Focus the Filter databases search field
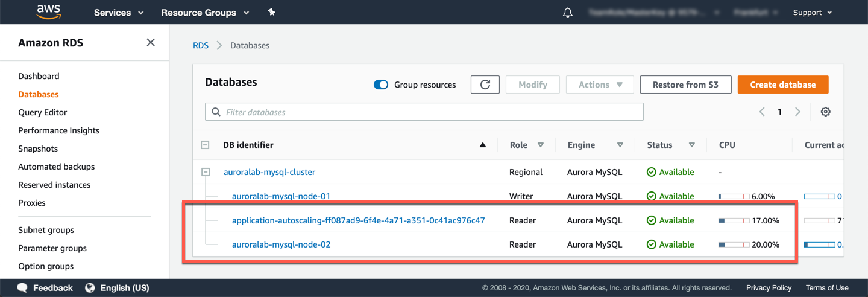Image resolution: width=868 pixels, height=297 pixels. coord(424,112)
